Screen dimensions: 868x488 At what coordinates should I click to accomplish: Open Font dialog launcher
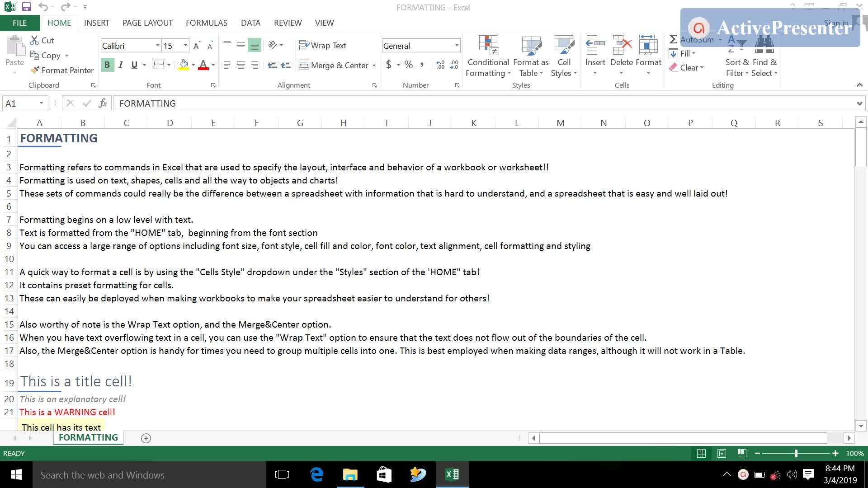click(x=213, y=85)
